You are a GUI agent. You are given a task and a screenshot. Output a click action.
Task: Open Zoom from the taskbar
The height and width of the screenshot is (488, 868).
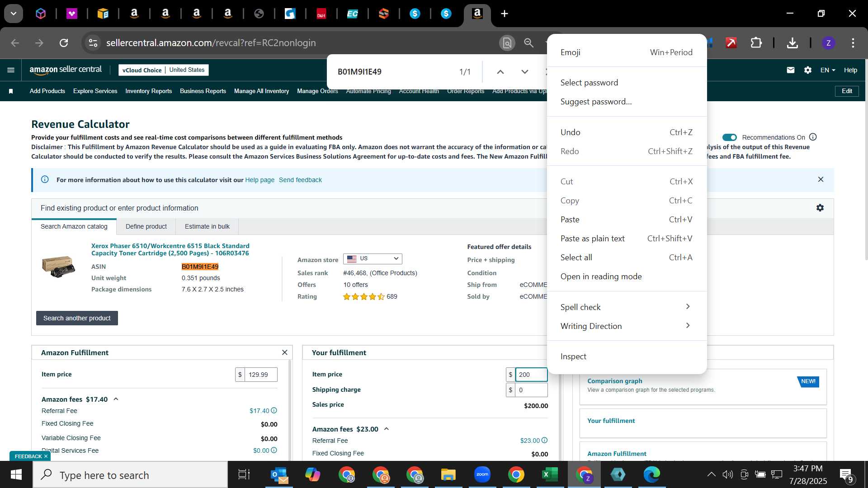click(482, 474)
